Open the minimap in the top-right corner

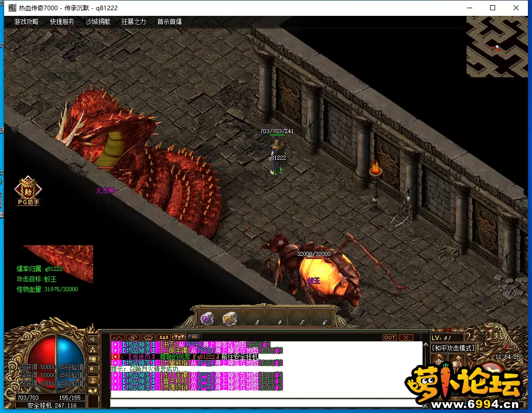pos(497,47)
